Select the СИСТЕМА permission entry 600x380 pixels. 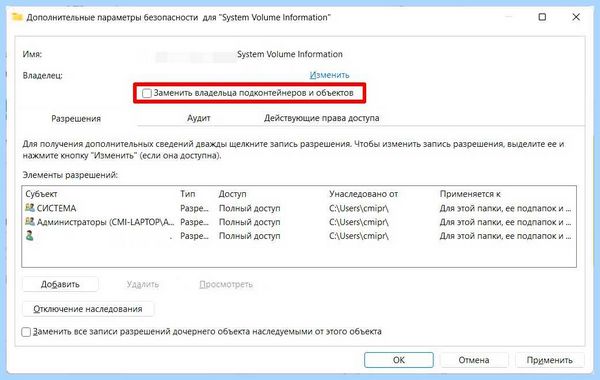[299, 208]
